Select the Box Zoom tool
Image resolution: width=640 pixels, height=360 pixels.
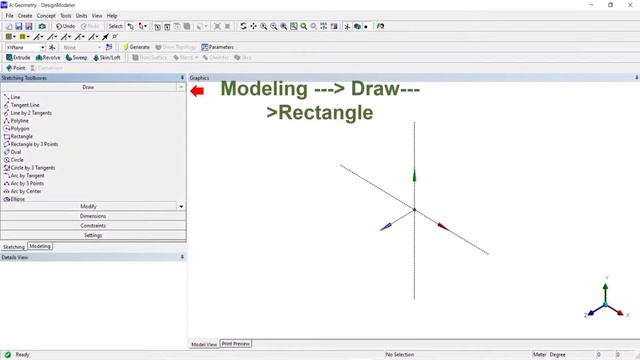click(273, 26)
